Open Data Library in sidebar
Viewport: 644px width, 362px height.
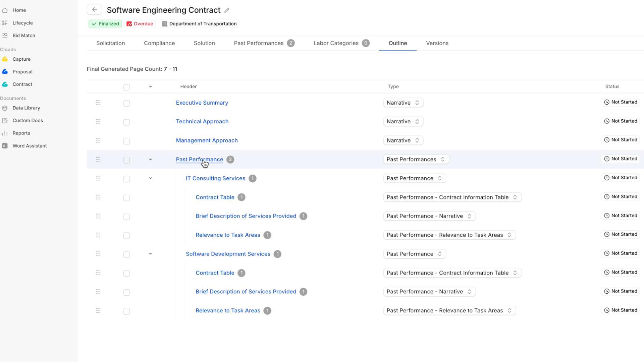coord(26,108)
